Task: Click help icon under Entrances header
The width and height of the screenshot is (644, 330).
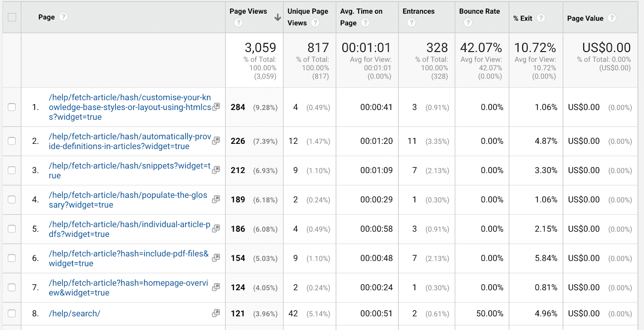Action: point(411,23)
